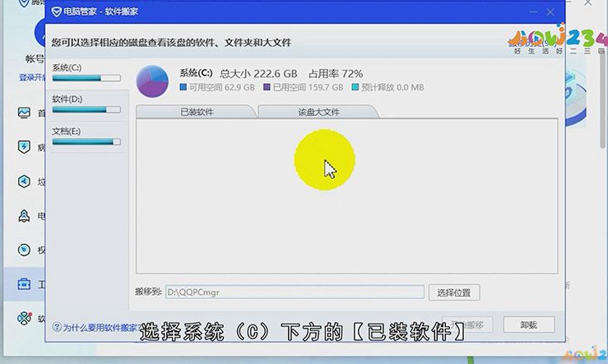Select the 软件(D:) drive entry

pyautogui.click(x=86, y=105)
